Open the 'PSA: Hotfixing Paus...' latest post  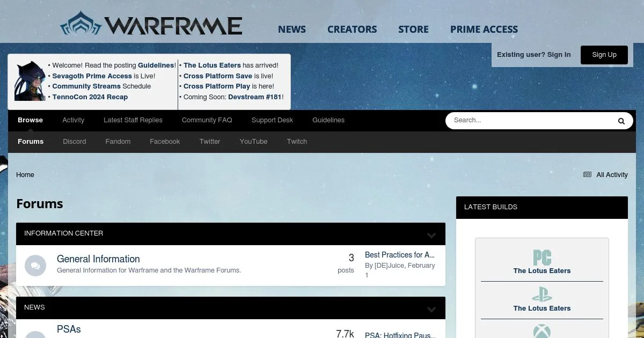tap(400, 334)
